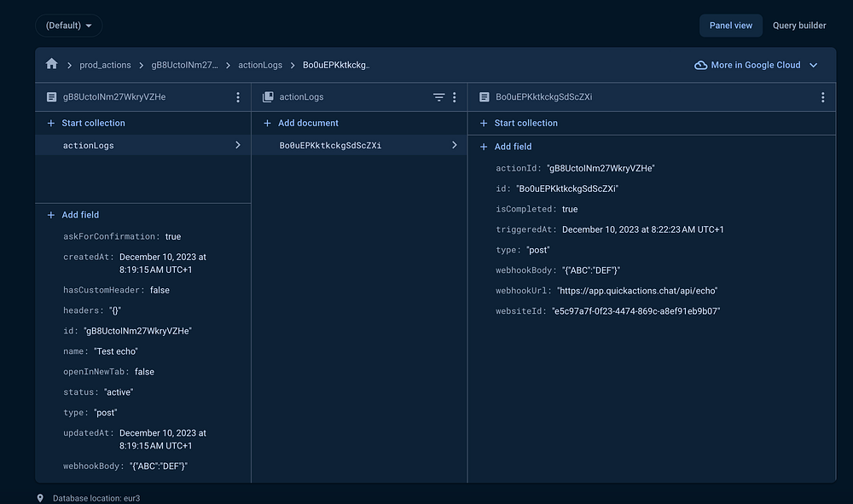Viewport: 853px width, 504px height.
Task: Click the isCompleted field value true
Action: pyautogui.click(x=570, y=209)
